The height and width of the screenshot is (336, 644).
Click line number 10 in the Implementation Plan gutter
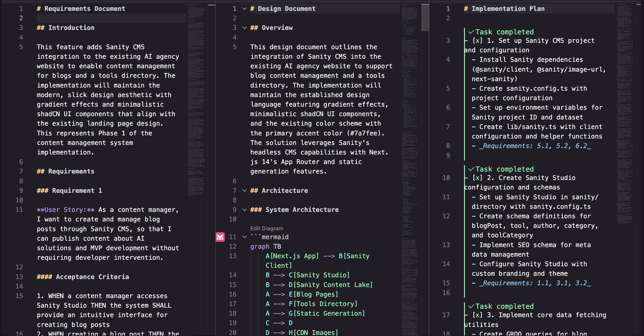pos(446,178)
